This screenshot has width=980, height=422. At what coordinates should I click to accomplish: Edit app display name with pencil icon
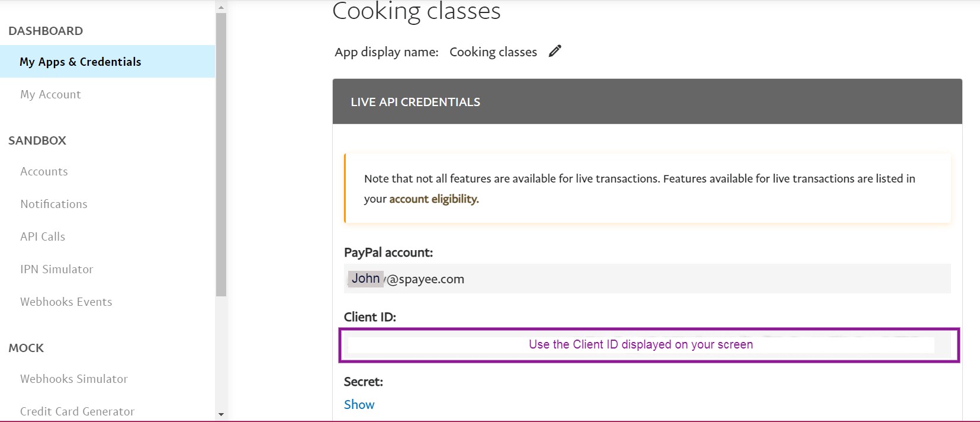[x=555, y=52]
